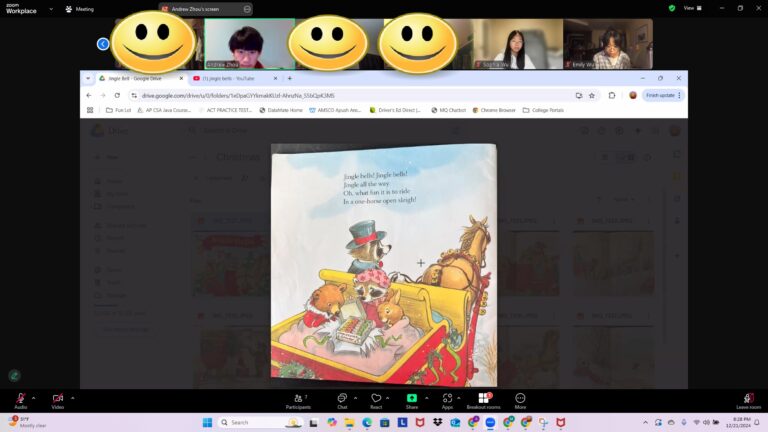Select Andrew Zhou's video thumbnail
The height and width of the screenshot is (432, 768).
point(249,44)
